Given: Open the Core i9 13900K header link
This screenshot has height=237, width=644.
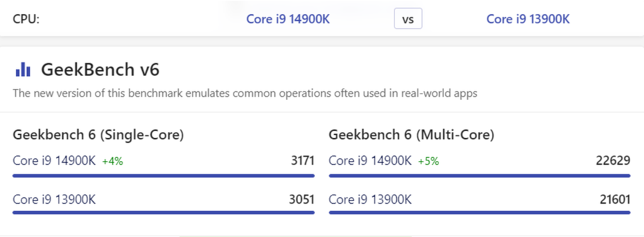Looking at the screenshot, I should click(x=528, y=19).
